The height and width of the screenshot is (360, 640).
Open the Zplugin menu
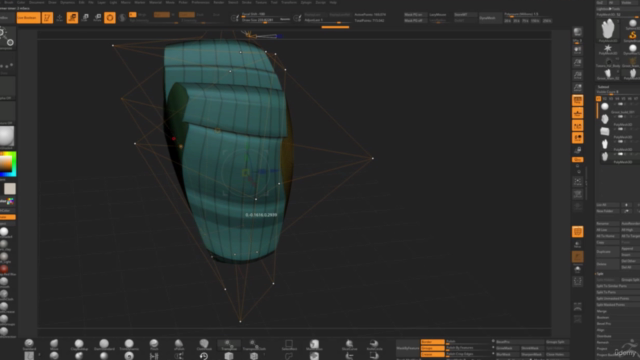point(306,2)
